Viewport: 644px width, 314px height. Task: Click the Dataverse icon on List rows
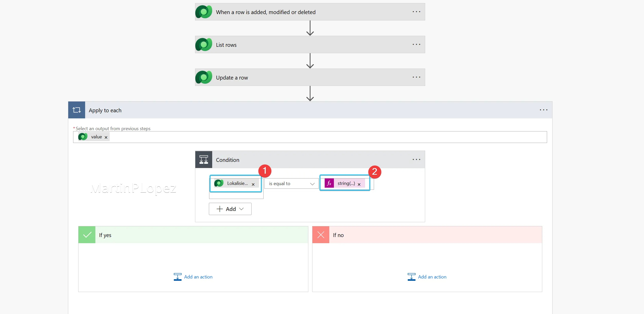coord(204,44)
